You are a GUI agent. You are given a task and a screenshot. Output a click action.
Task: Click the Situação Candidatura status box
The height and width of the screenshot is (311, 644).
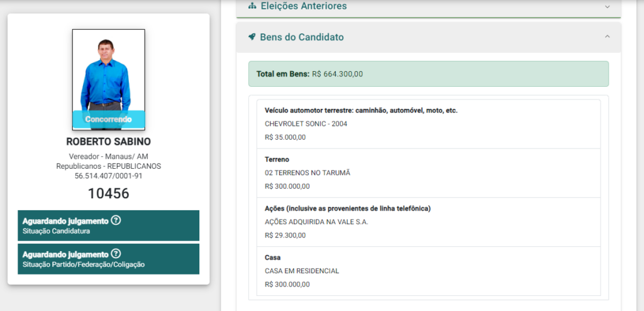click(108, 225)
